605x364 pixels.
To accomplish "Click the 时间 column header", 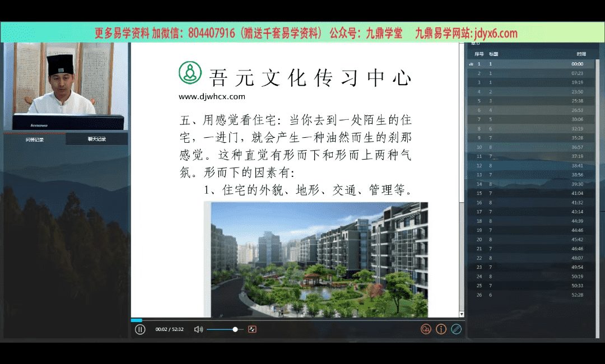I will (581, 54).
